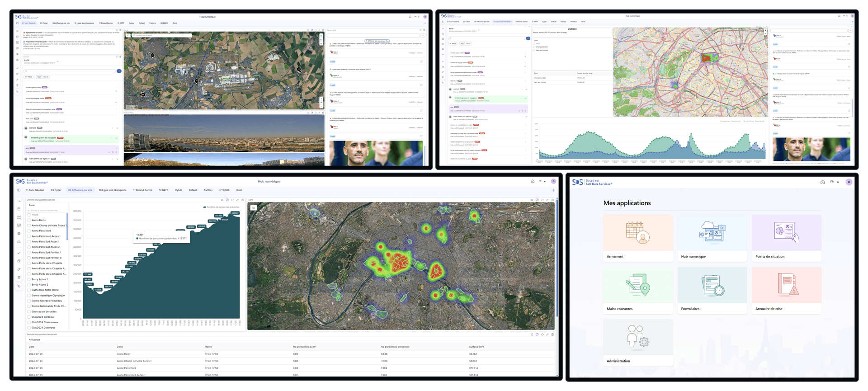
Task: Click the Nombre de personnes présentes chart legend
Action: (x=222, y=207)
